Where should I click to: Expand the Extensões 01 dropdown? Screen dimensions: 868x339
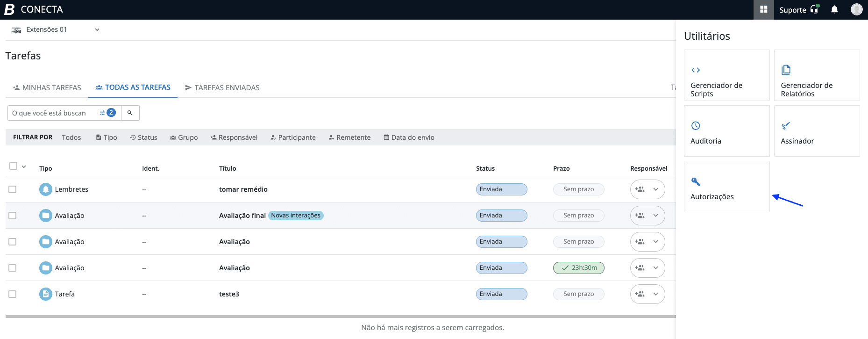[x=97, y=29]
